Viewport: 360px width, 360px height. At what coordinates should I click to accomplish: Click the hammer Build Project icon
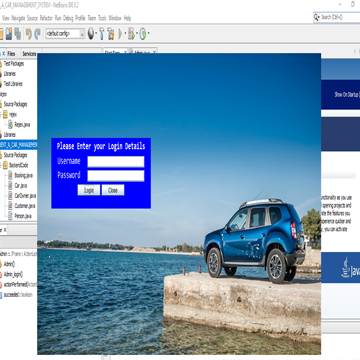[102, 33]
